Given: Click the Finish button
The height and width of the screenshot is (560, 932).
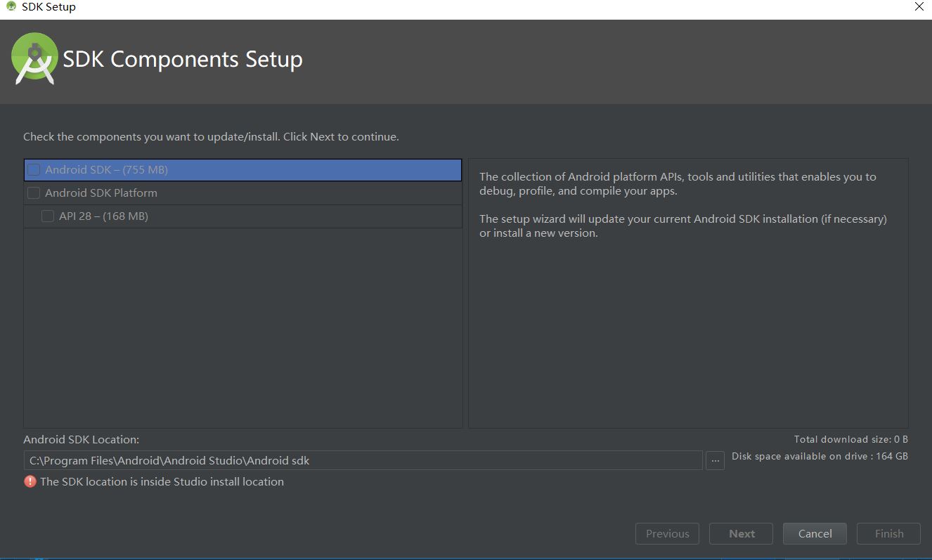Looking at the screenshot, I should coord(889,534).
